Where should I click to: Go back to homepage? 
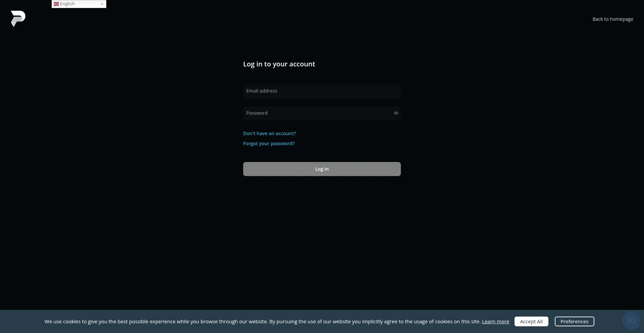click(612, 19)
